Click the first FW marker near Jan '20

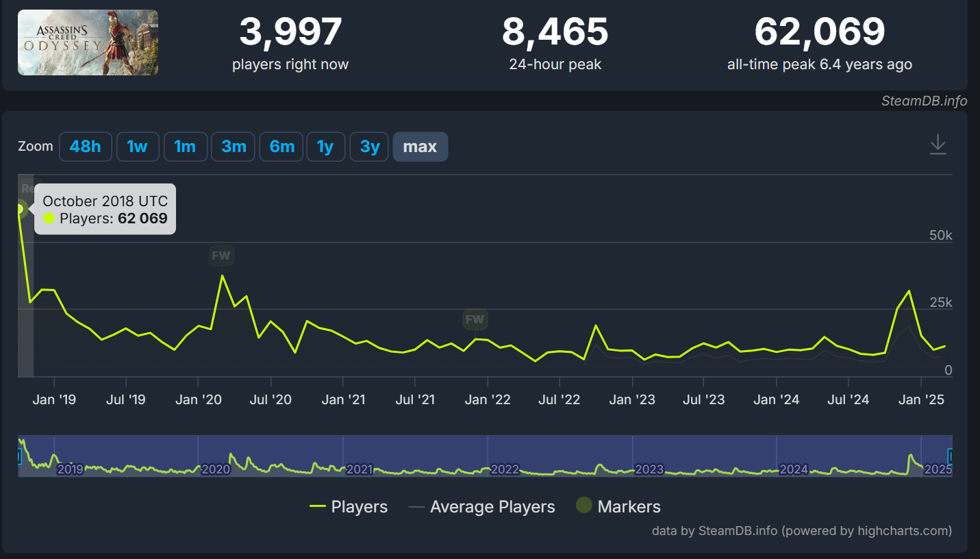pyautogui.click(x=221, y=256)
